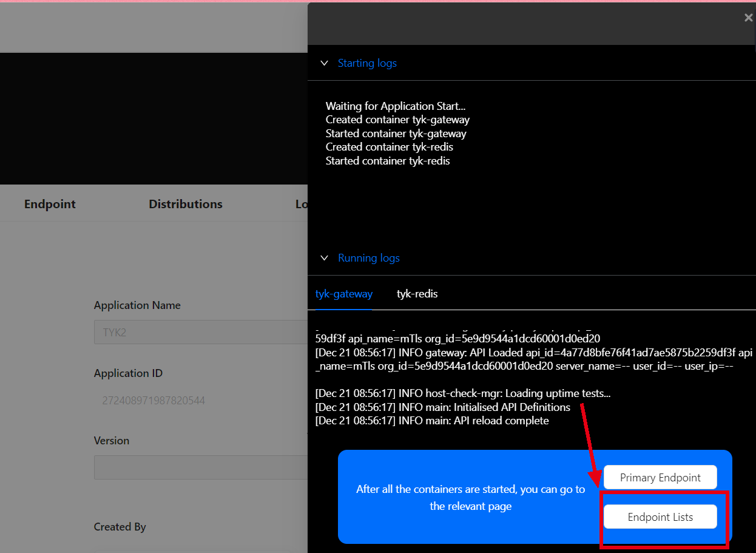Viewport: 756px width, 553px height.
Task: Click the 'API reload complete' log entry
Action: 432,421
